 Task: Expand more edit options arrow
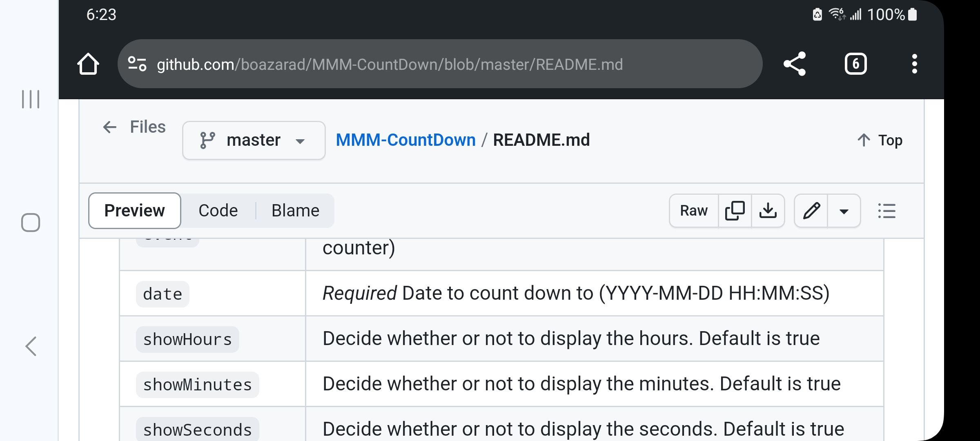click(x=844, y=211)
